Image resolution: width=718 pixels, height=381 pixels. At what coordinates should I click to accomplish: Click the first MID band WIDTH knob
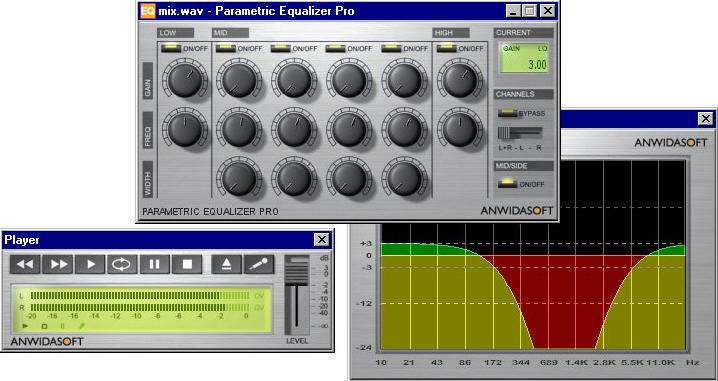click(x=239, y=179)
